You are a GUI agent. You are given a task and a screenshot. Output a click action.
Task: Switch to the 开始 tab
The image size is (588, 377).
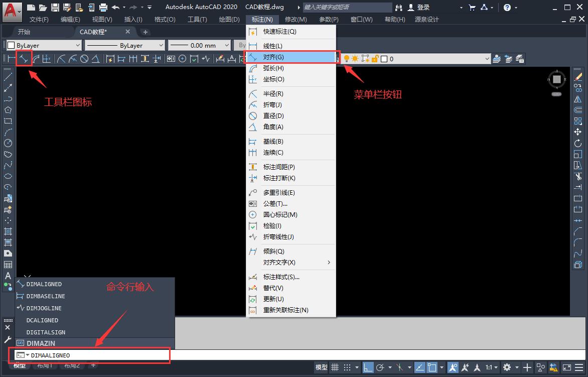(24, 32)
